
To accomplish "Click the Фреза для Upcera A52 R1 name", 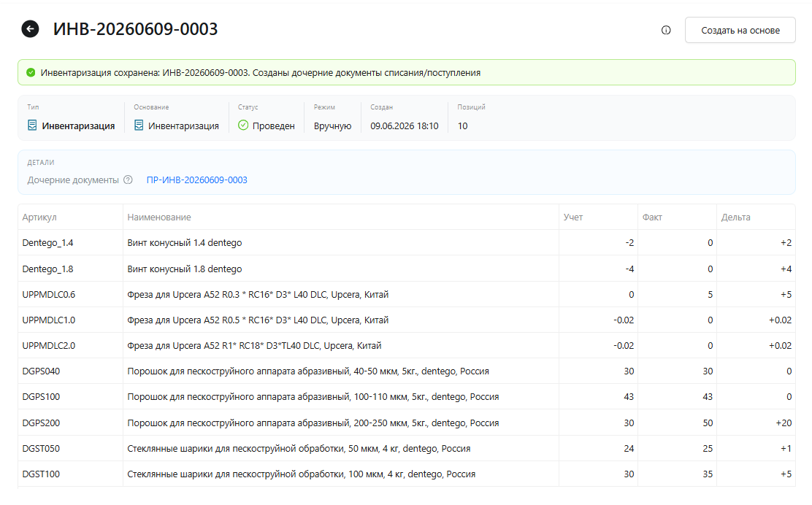I will coord(254,345).
